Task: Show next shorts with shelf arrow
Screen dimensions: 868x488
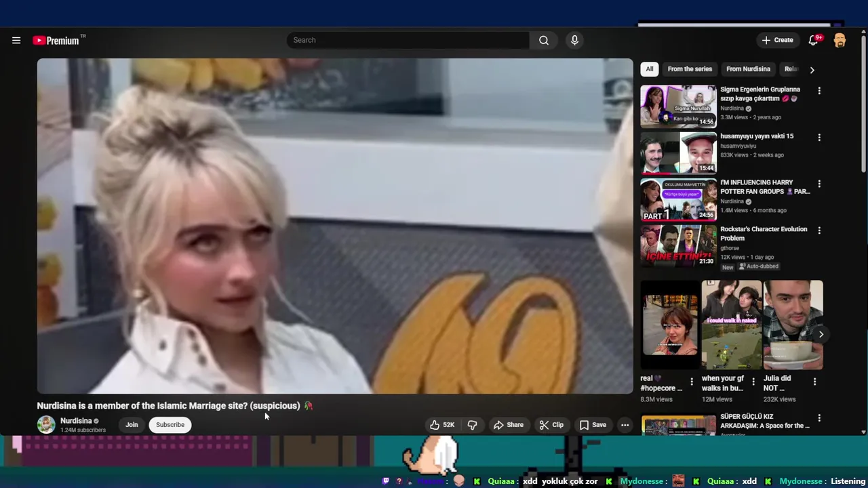Action: click(x=821, y=334)
